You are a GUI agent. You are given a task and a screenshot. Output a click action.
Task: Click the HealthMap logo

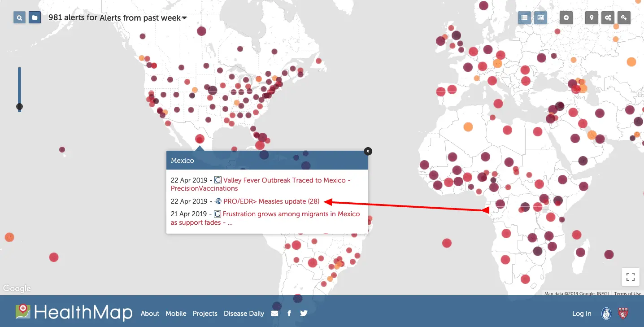click(x=74, y=313)
